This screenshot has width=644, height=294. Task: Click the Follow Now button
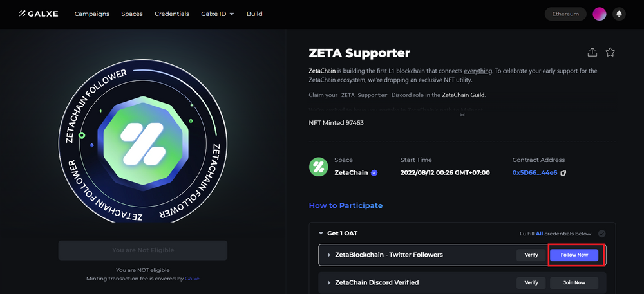[x=574, y=255]
